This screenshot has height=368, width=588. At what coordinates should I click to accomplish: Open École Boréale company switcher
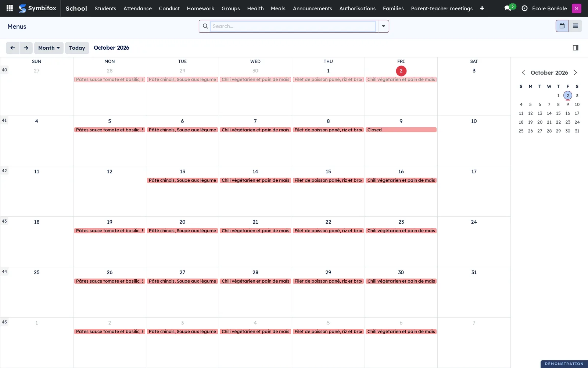pos(549,8)
